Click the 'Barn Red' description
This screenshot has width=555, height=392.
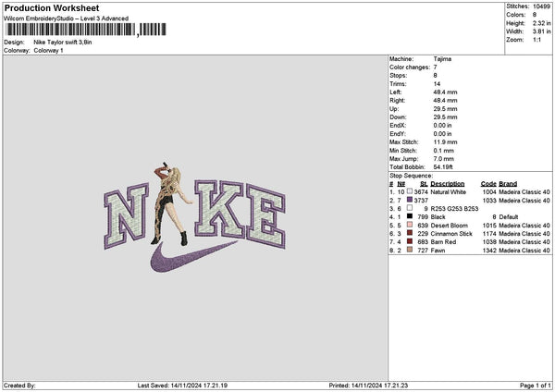pyautogui.click(x=443, y=242)
